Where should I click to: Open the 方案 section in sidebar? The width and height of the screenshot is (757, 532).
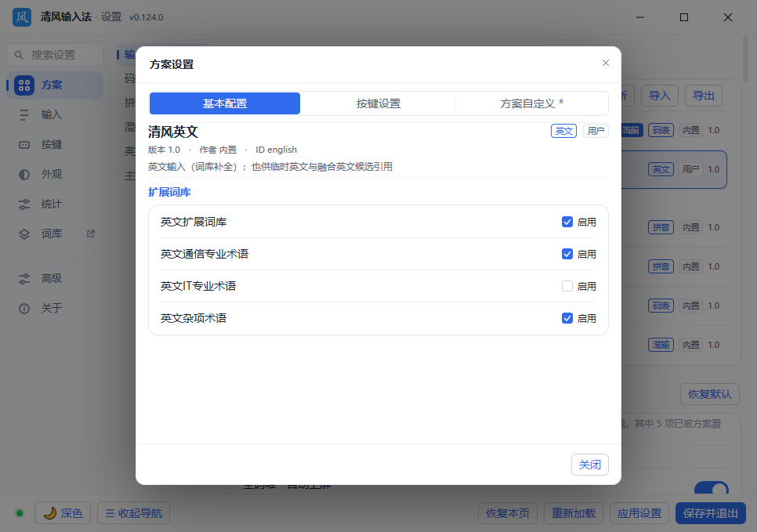[x=55, y=85]
